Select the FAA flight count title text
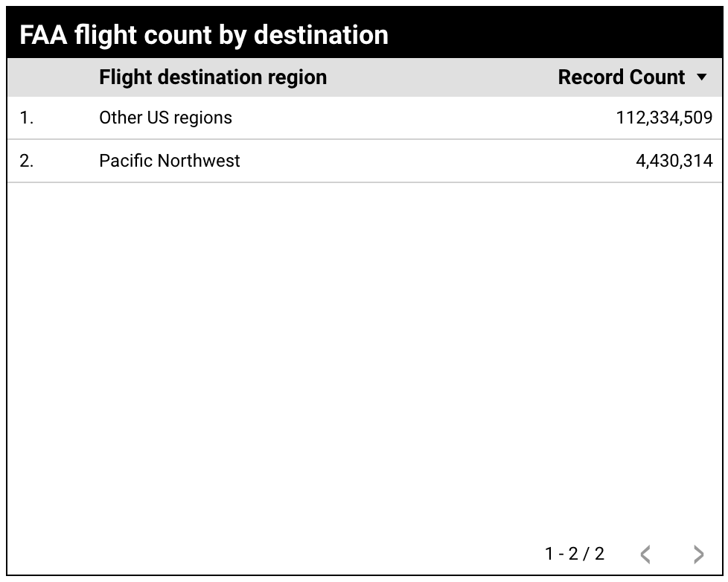 (203, 35)
